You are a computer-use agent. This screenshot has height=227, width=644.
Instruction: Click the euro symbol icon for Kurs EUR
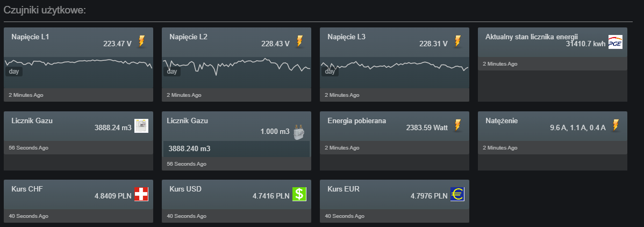457,194
